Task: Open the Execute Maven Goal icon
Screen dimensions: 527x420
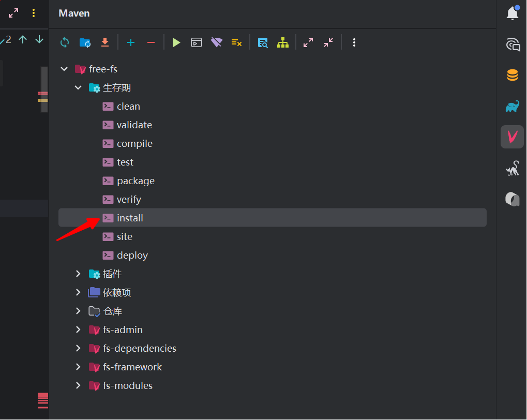Action: click(x=197, y=42)
